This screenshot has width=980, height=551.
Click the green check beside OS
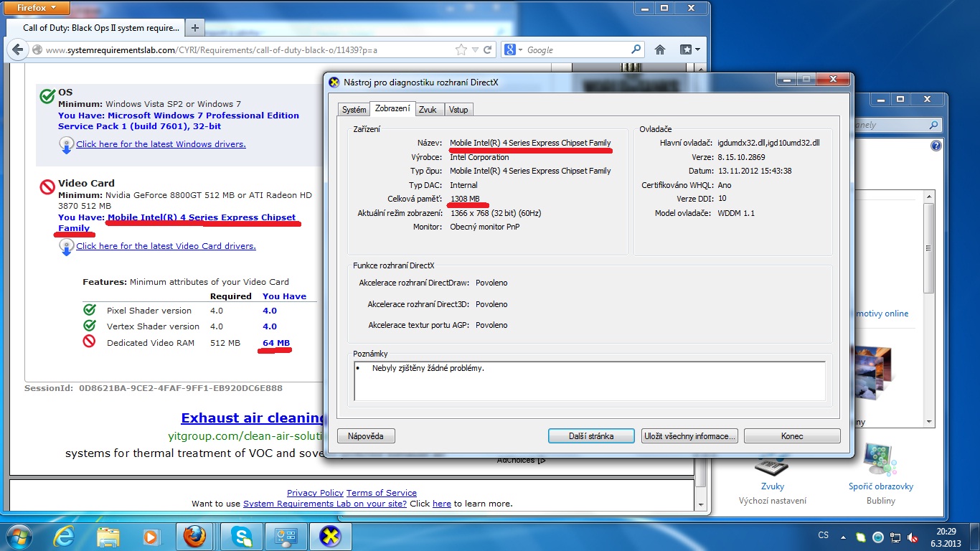tap(47, 96)
